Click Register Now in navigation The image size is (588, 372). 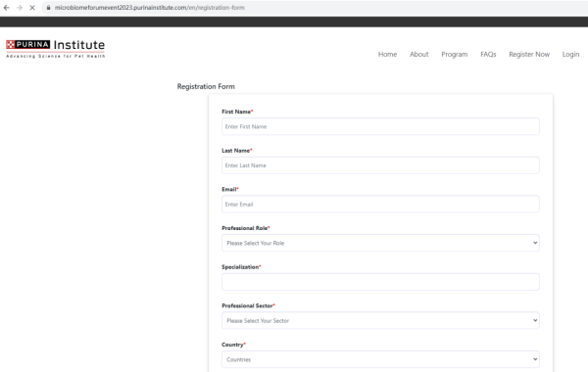pyautogui.click(x=529, y=54)
